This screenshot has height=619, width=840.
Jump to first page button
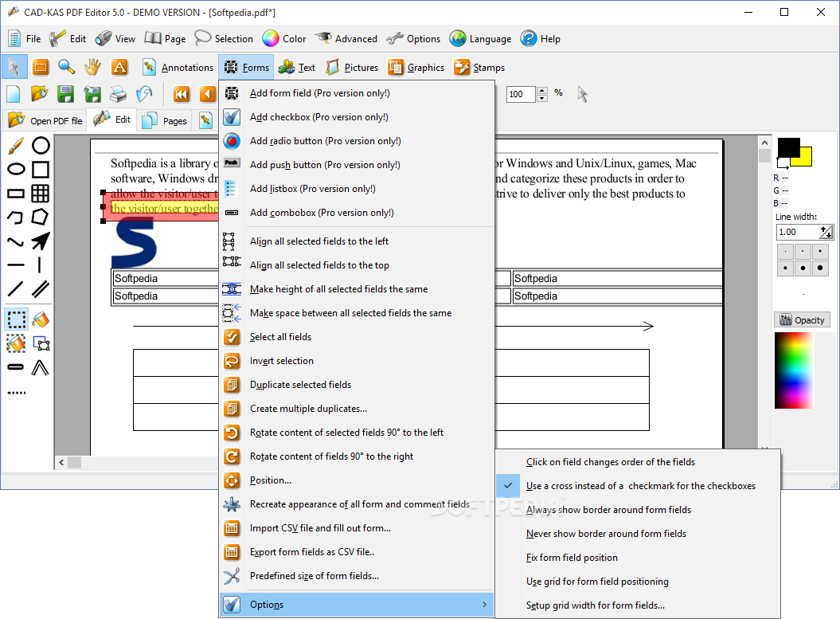181,94
